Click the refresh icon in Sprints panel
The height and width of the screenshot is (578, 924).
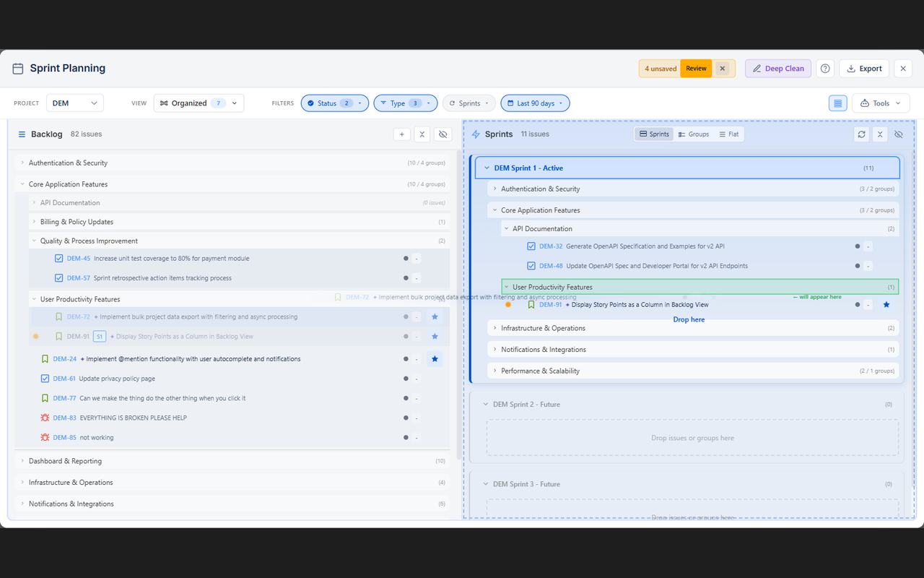[861, 134]
